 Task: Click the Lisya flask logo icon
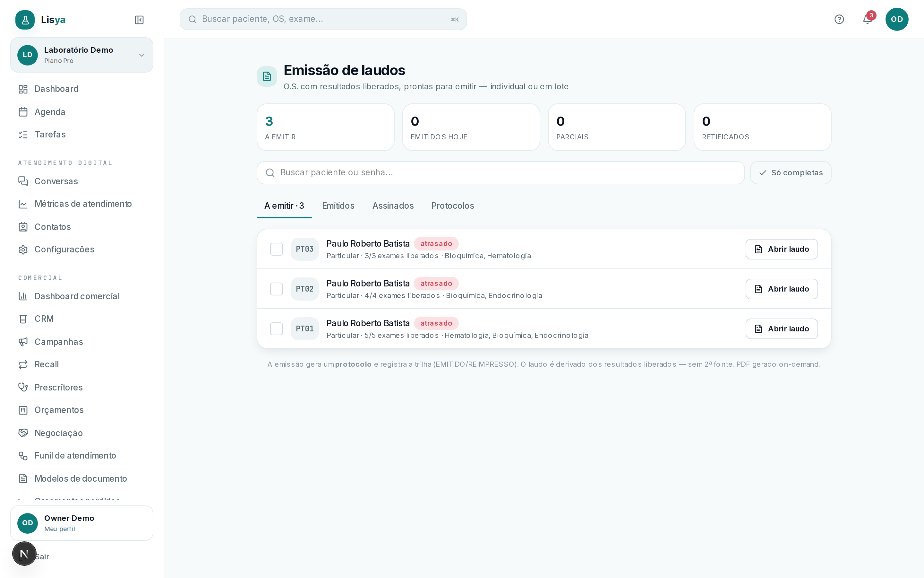pyautogui.click(x=25, y=20)
